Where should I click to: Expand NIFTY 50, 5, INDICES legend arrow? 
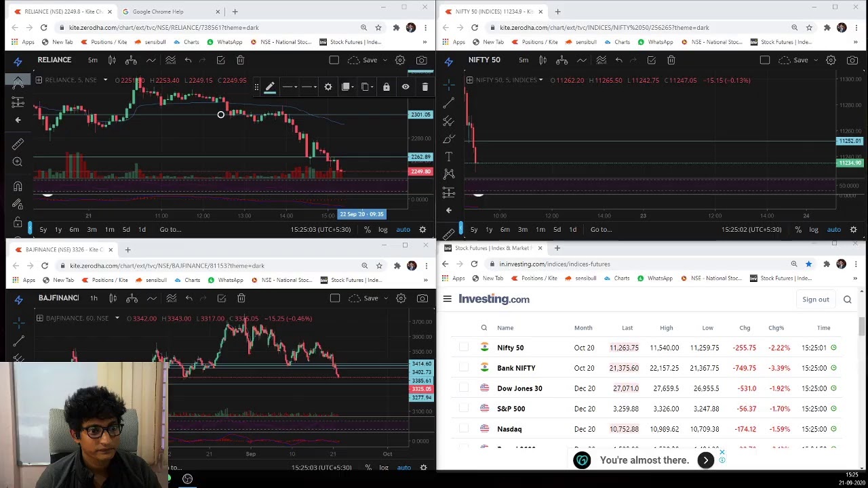[540, 80]
